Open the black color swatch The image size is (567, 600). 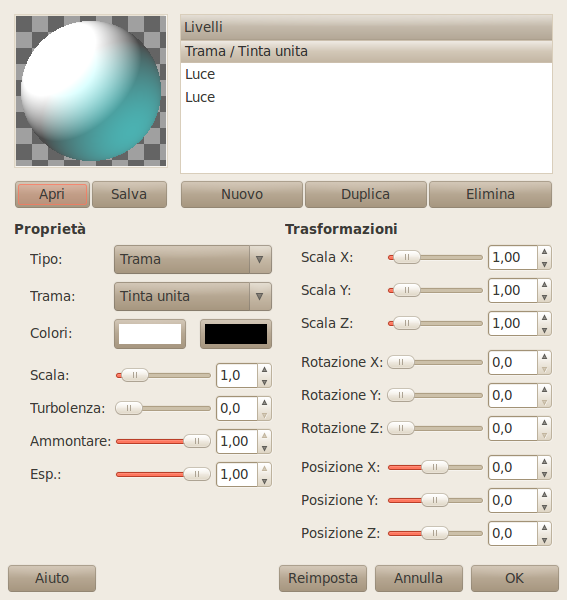click(x=236, y=334)
